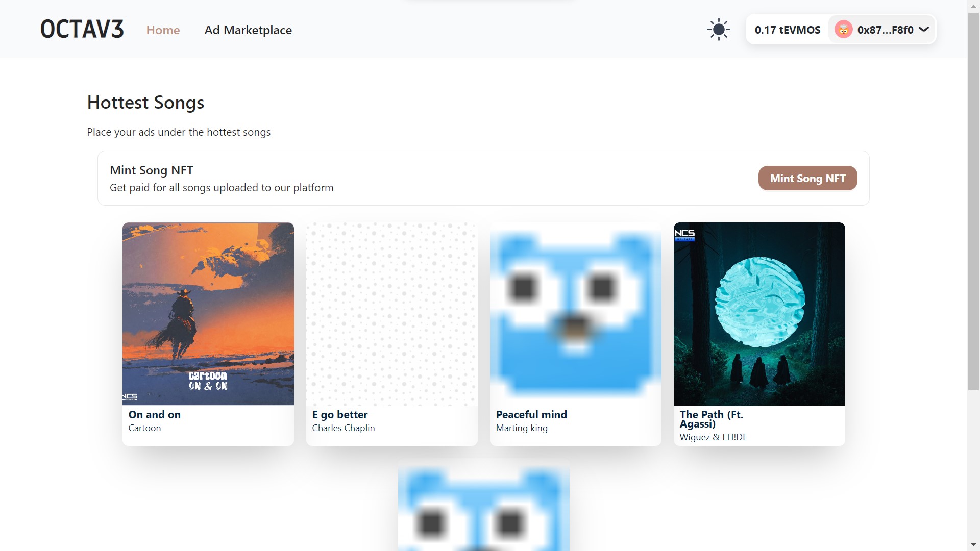Viewport: 980px width, 551px height.
Task: Toggle the sun light/dark theme icon
Action: (x=719, y=30)
